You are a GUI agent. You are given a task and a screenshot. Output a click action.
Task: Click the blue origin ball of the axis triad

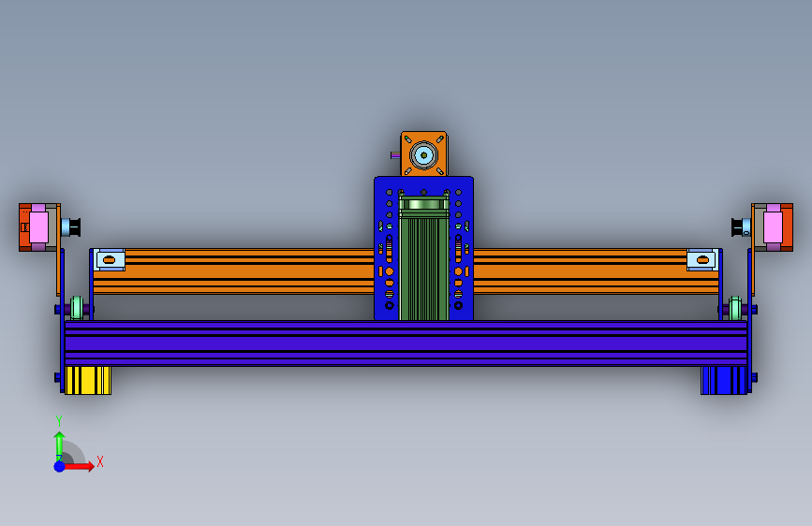coord(59,466)
